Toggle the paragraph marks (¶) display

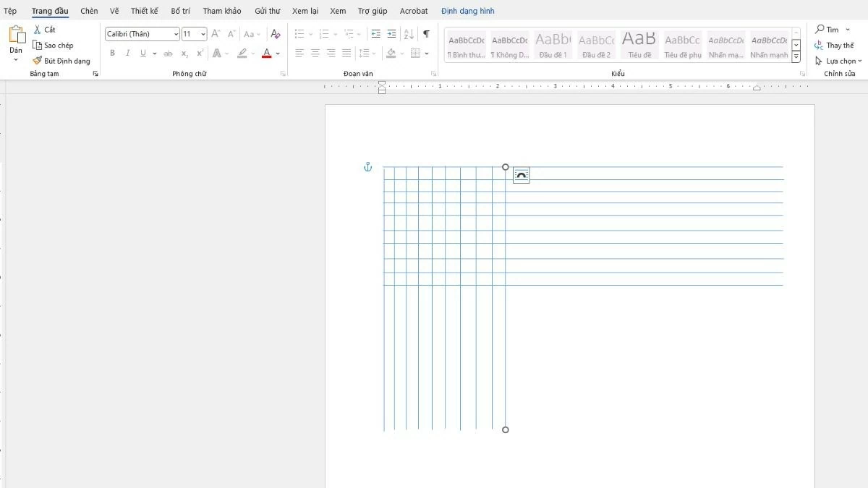point(426,33)
